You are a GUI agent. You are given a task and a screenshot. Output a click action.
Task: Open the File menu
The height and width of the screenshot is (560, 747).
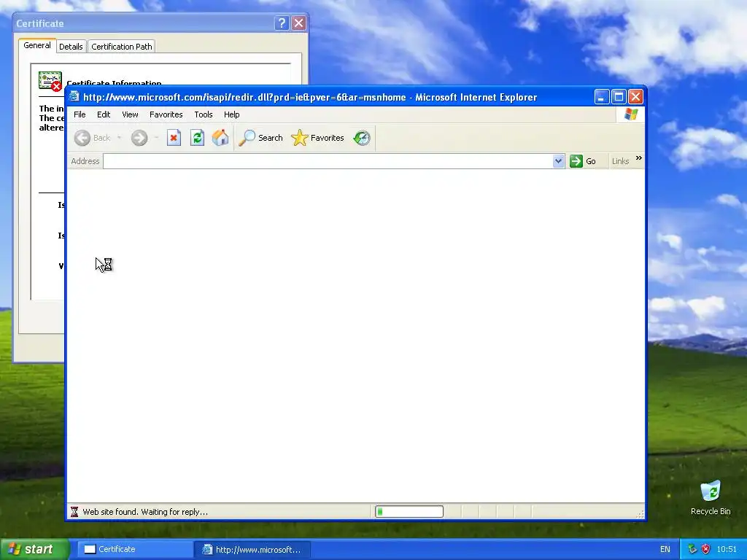point(80,114)
